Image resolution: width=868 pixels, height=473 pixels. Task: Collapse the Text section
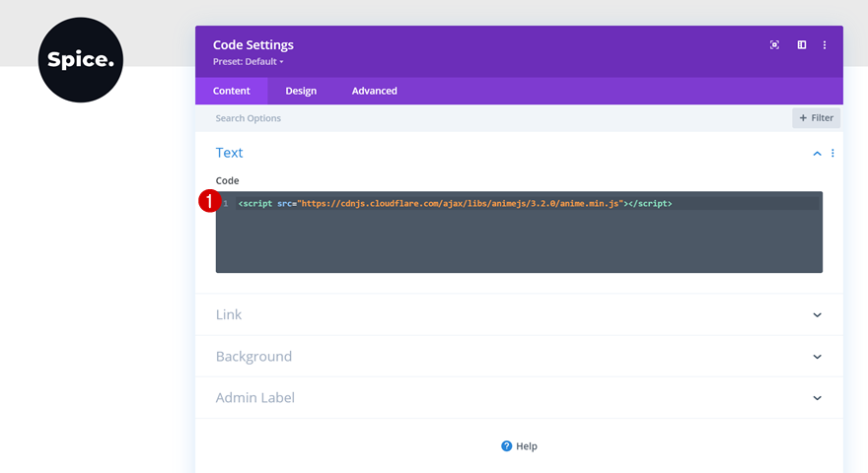[817, 154]
